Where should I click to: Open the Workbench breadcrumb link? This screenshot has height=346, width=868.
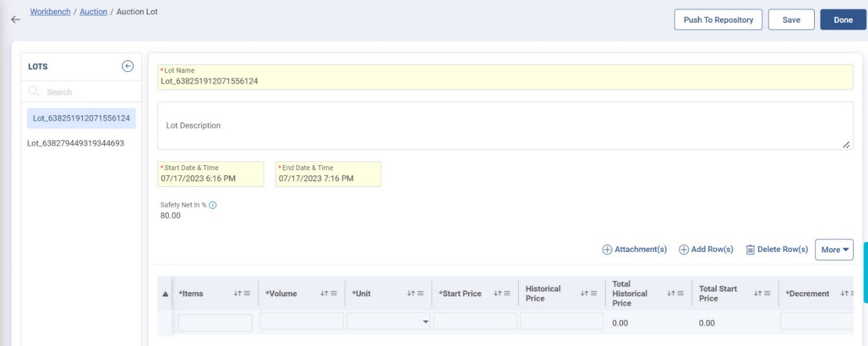tap(51, 12)
